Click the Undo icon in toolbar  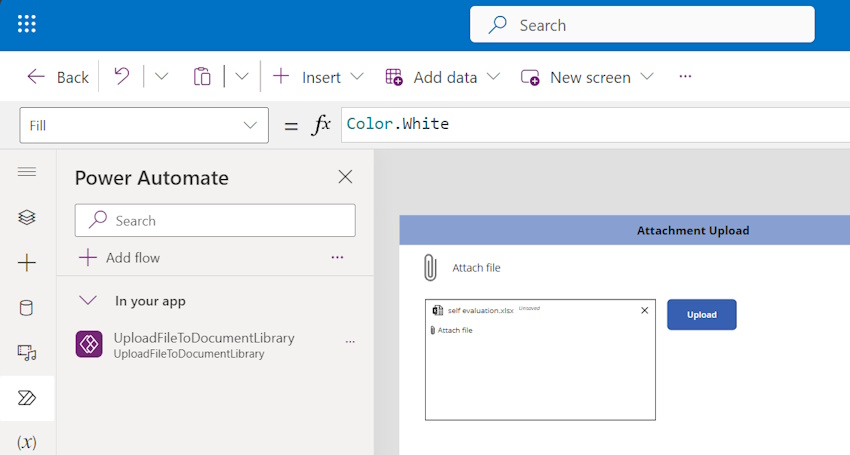coord(122,76)
